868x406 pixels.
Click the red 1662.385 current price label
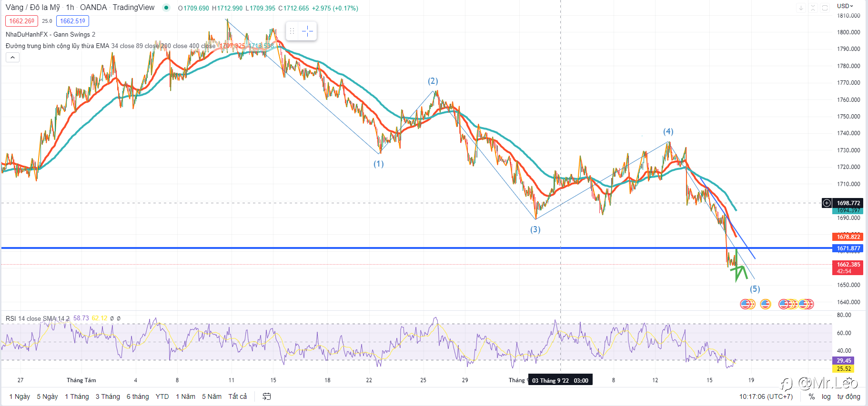click(848, 267)
